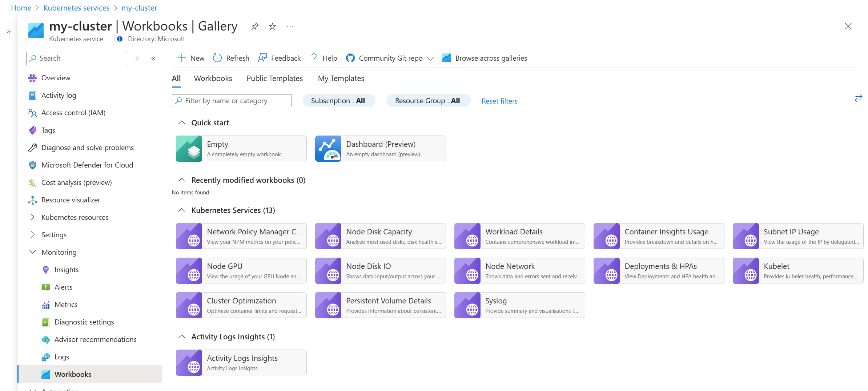Favorite my-cluster with the star icon
The image size is (868, 391).
click(272, 26)
